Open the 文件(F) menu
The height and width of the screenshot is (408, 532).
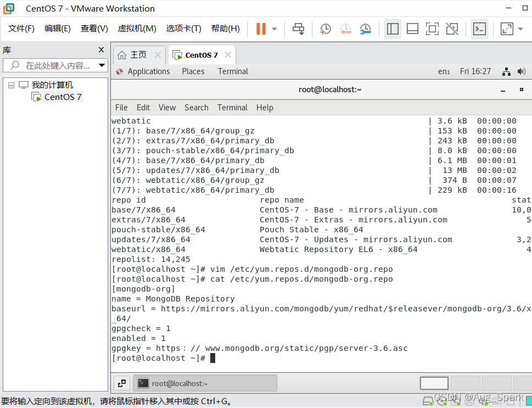coord(21,29)
